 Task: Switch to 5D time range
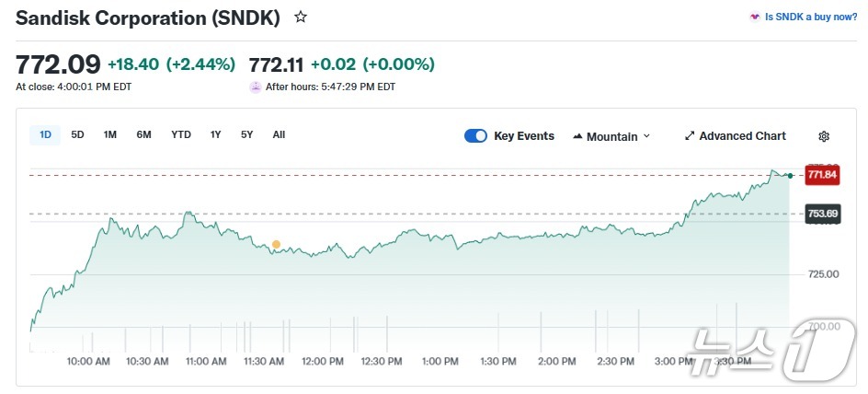[77, 135]
